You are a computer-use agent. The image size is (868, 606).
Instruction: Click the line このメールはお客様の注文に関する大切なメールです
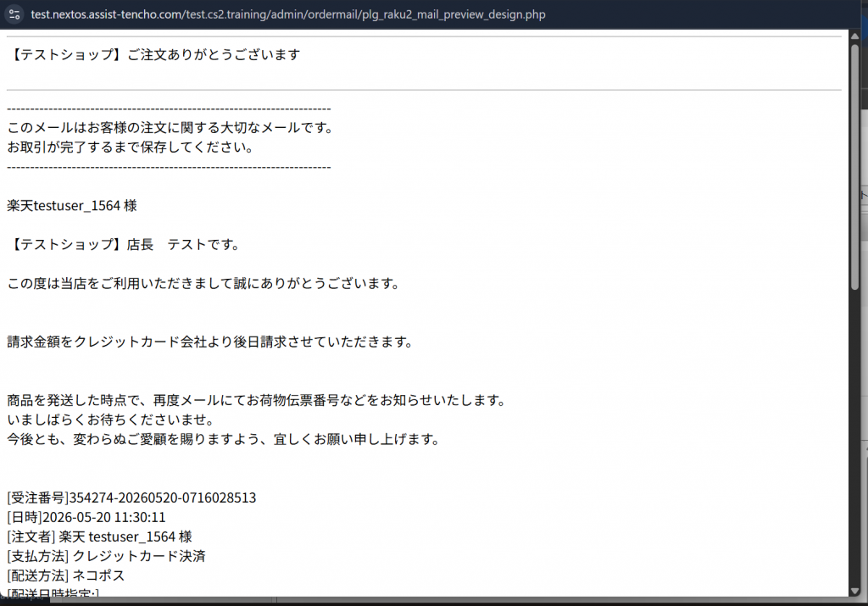[x=171, y=128]
